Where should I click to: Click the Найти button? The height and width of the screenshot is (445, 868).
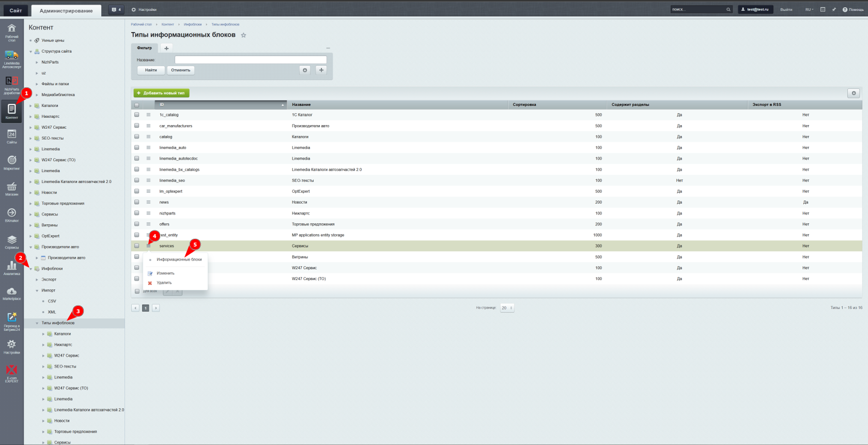[x=151, y=70]
